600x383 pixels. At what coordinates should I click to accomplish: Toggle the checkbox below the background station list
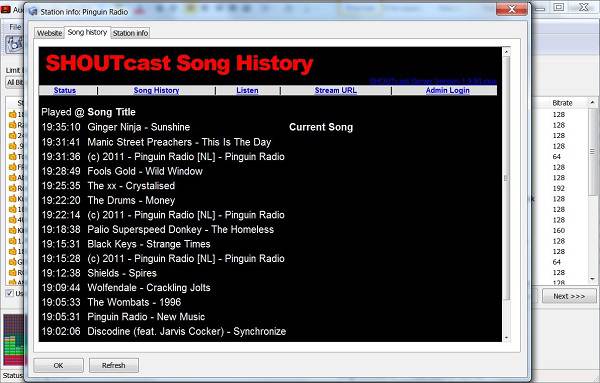(10, 293)
